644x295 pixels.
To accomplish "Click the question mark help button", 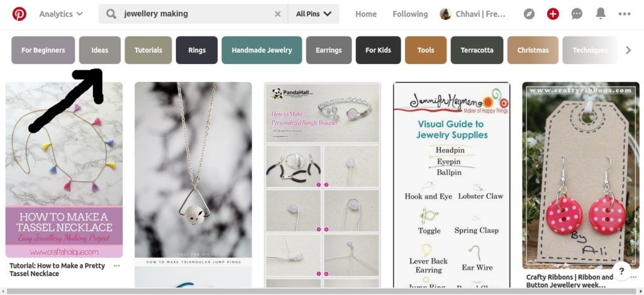I will (622, 271).
